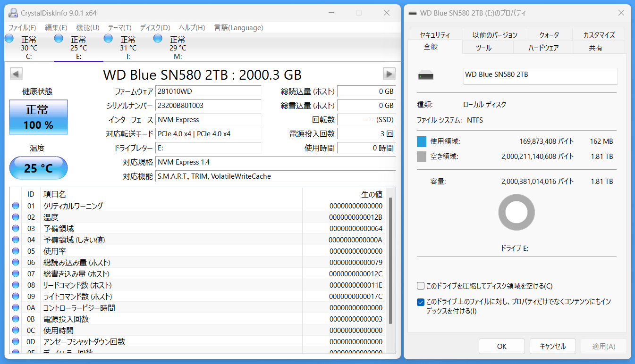This screenshot has width=635, height=364.
Task: Switch to the 以前のバージョン tab
Action: coord(495,35)
